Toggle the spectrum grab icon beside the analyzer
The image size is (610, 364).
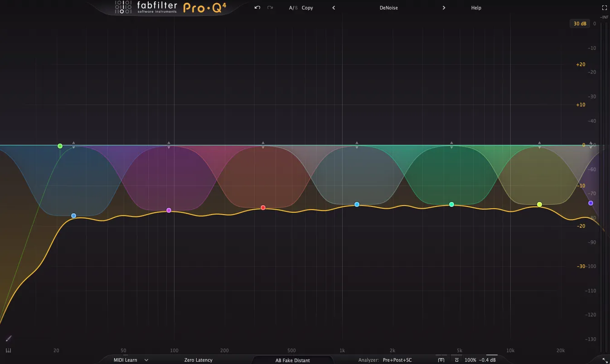pos(441,360)
